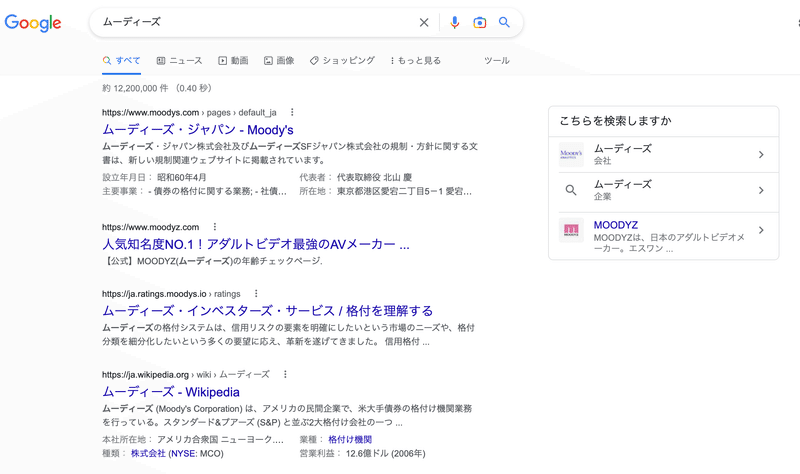The image size is (800, 474).
Task: Click the https://www.moodyz.com URL text
Action: 151,227
